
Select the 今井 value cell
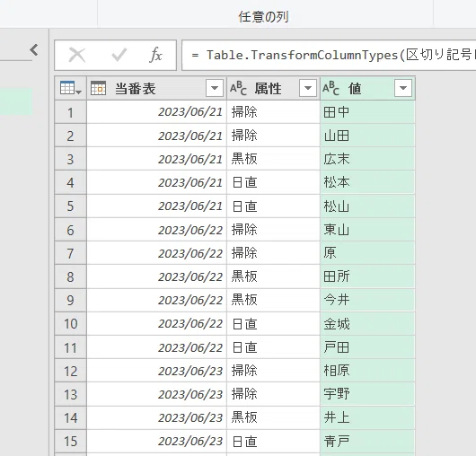click(367, 300)
